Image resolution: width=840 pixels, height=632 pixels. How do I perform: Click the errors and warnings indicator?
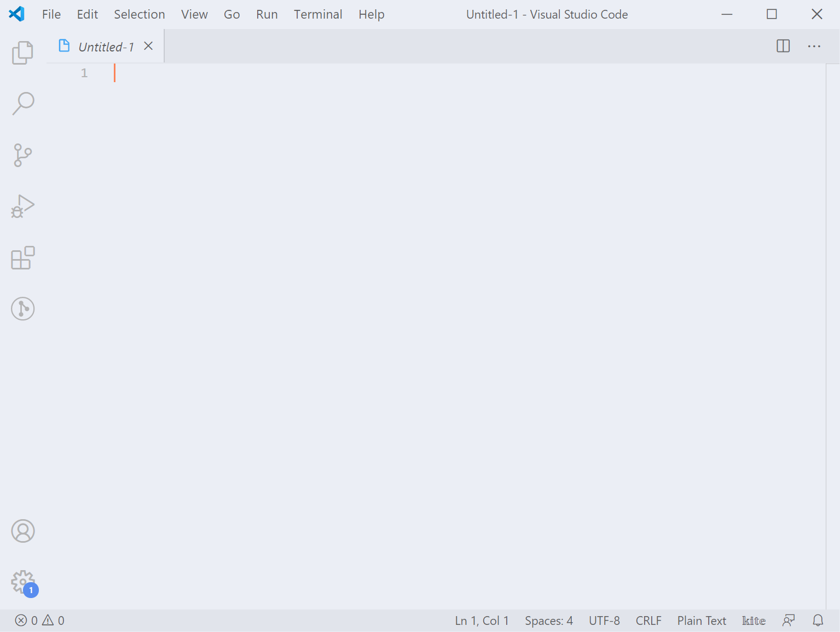click(x=40, y=620)
